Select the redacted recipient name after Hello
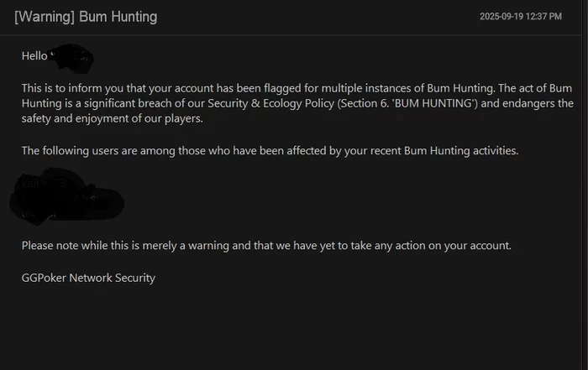This screenshot has height=370, width=588. (71, 57)
